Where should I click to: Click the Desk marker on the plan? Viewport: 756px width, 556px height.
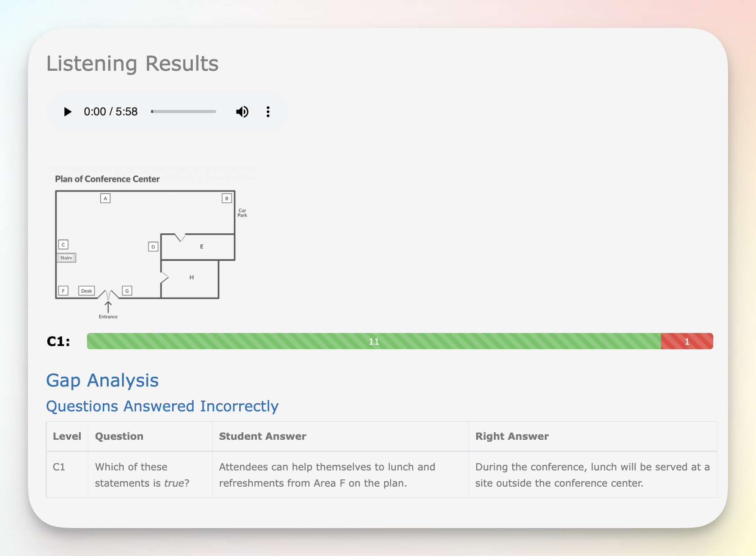[86, 291]
